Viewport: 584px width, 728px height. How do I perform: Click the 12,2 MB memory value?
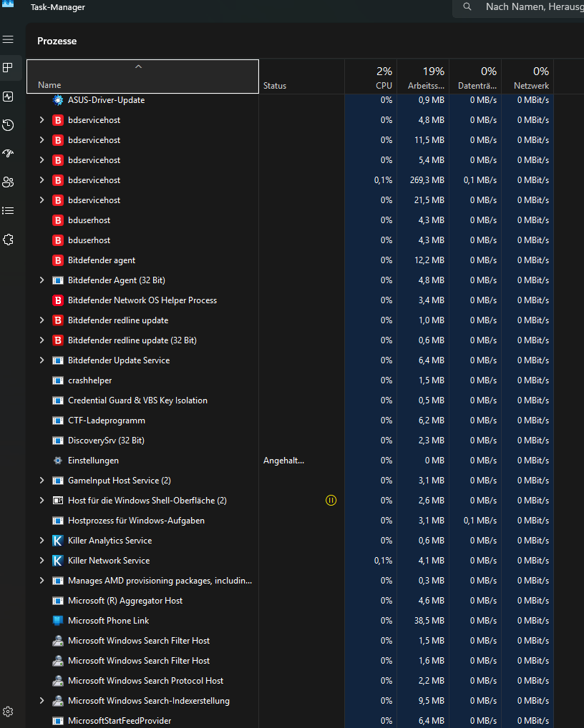click(429, 260)
